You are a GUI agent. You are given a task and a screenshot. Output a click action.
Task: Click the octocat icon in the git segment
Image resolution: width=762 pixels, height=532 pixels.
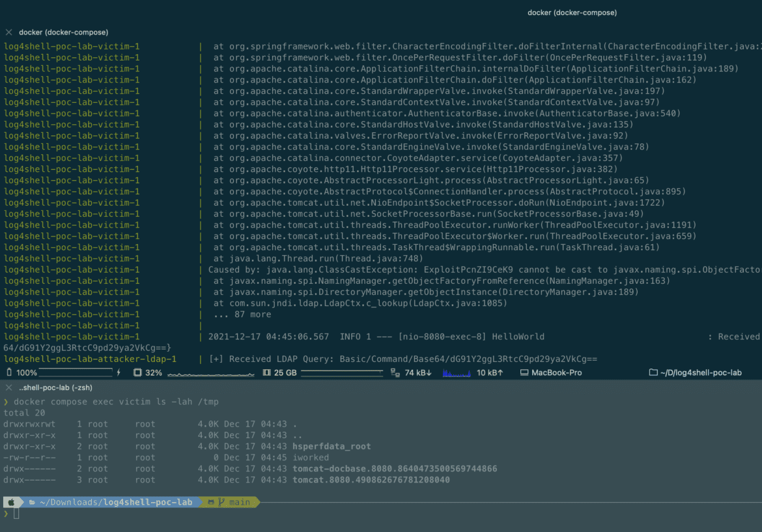212,502
